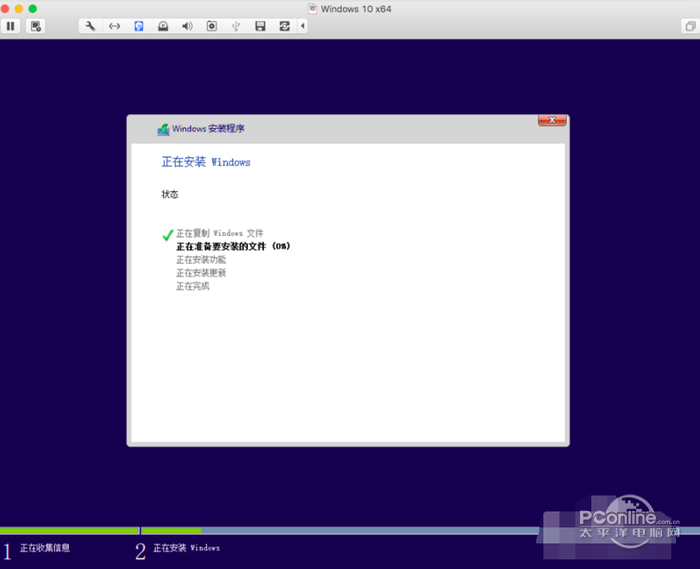
Task: Click '正在复制 Windows 文件' step
Action: 220,233
